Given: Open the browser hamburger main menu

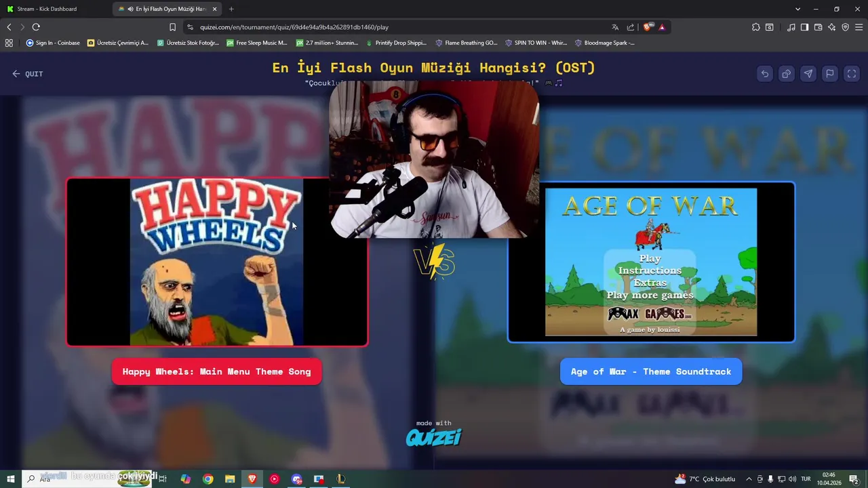Looking at the screenshot, I should pyautogui.click(x=859, y=27).
